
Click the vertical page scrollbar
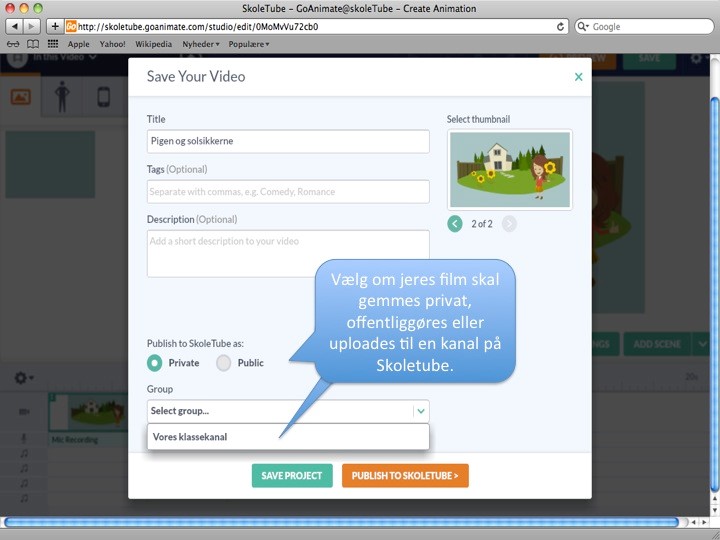pyautogui.click(x=715, y=294)
